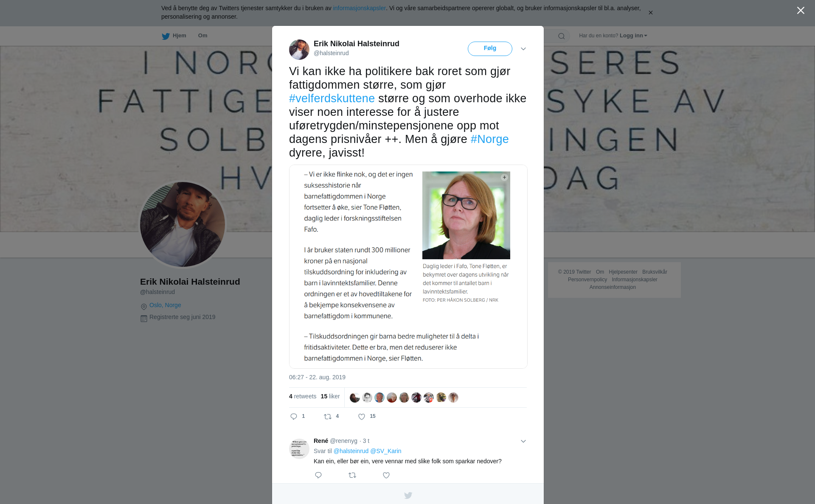The height and width of the screenshot is (504, 815).
Task: Like René's reply with the heart icon
Action: (x=386, y=475)
